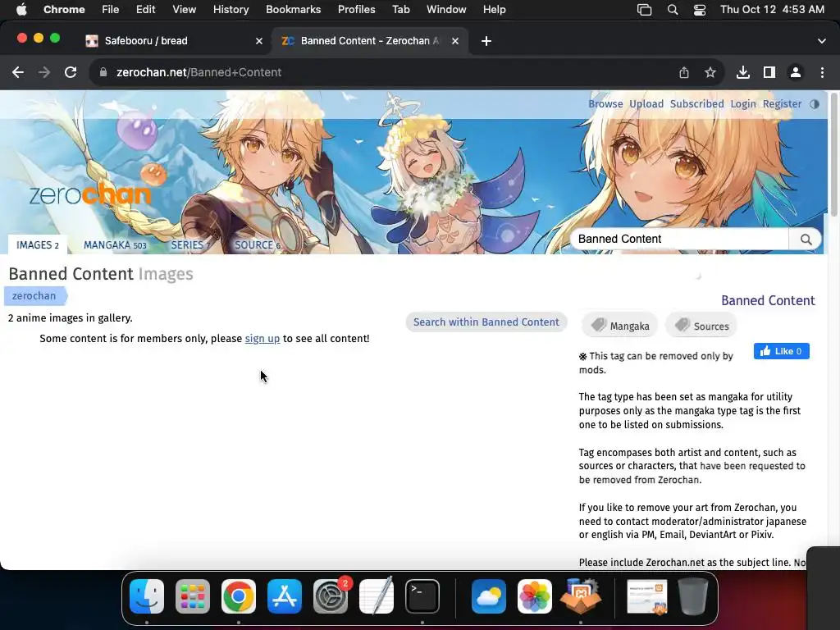Click the Banned Content sidebar heading
The image size is (840, 630).
point(768,300)
